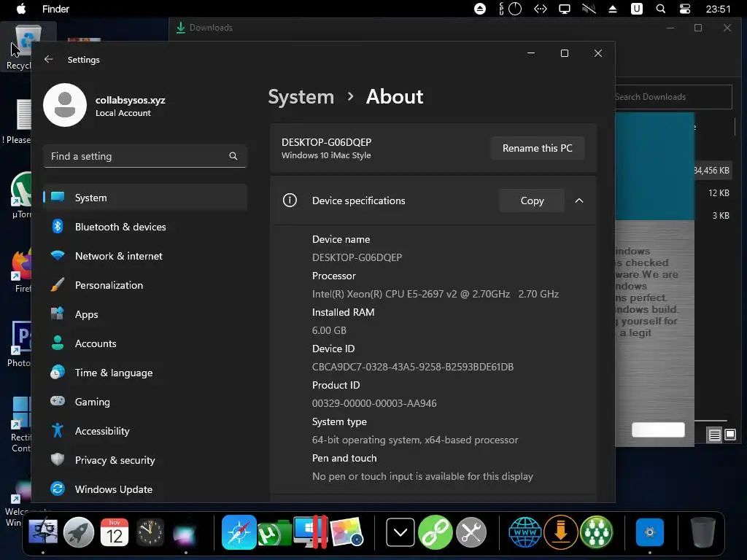Click the green people-group dock icon
This screenshot has height=560, width=747.
point(597,532)
